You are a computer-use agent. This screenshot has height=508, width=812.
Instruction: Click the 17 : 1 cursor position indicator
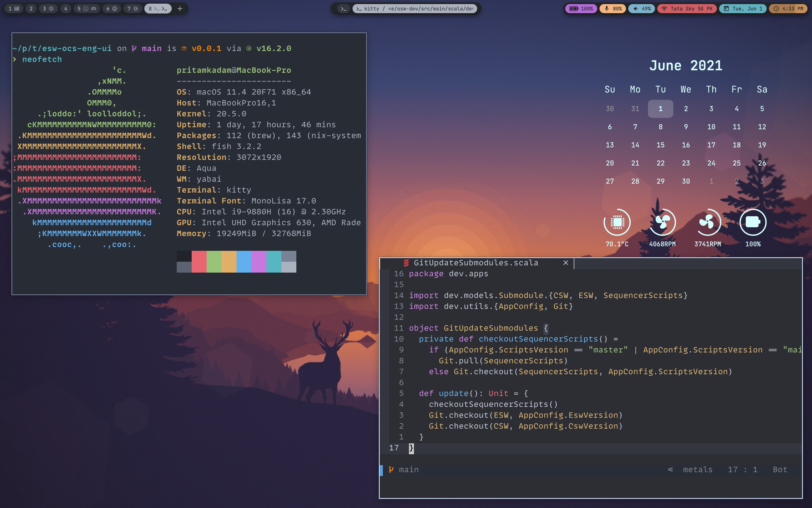[742, 469]
